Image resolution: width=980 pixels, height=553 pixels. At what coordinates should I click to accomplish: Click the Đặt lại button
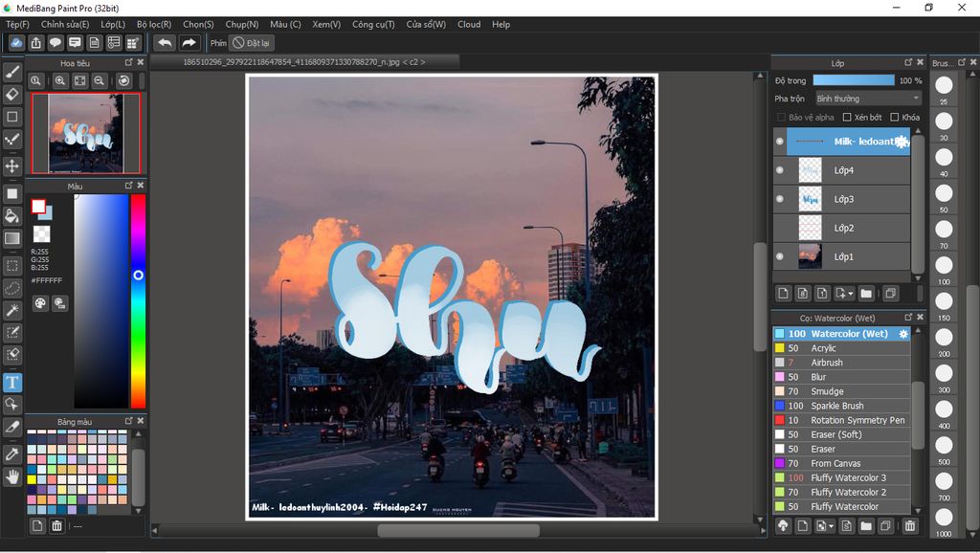pos(252,43)
